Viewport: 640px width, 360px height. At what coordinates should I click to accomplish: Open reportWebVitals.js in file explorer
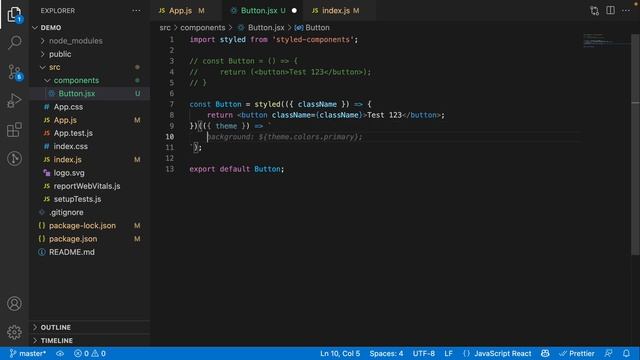point(90,186)
